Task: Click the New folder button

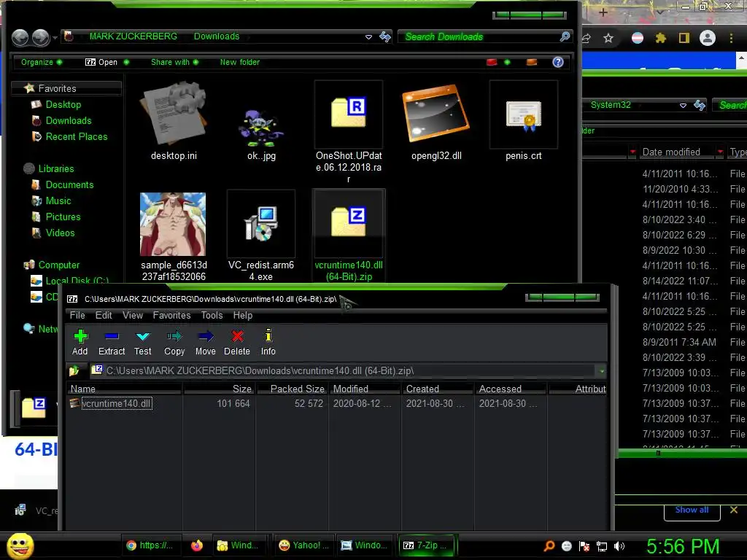Action: tap(239, 62)
